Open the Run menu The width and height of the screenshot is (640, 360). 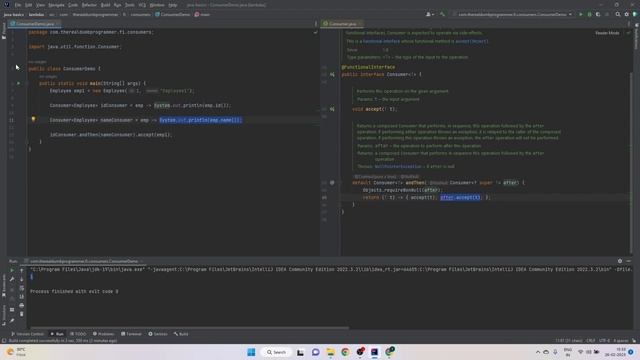pos(118,5)
